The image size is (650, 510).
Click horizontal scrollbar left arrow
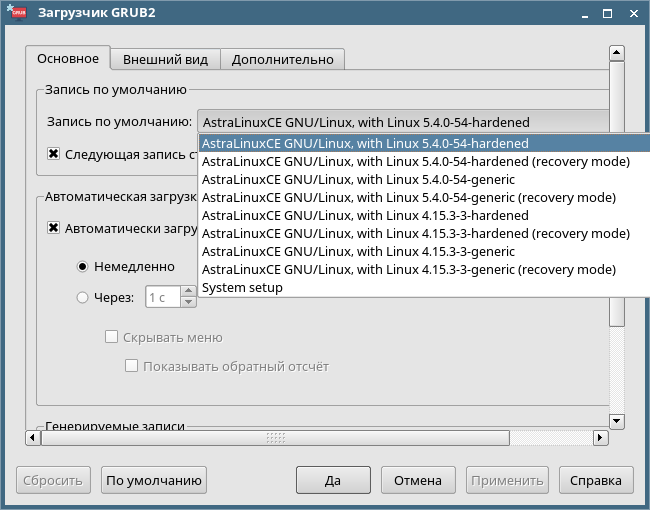(x=33, y=437)
